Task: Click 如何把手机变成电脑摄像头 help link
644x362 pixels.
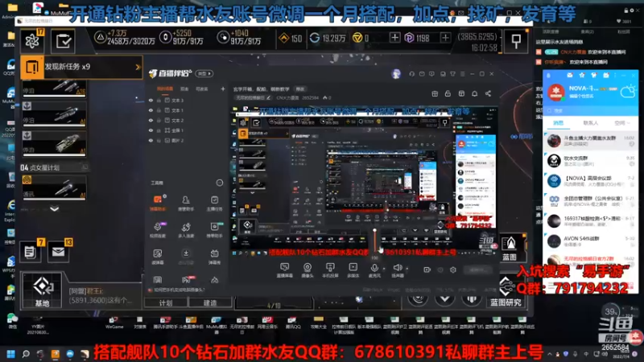Action: [x=179, y=290]
